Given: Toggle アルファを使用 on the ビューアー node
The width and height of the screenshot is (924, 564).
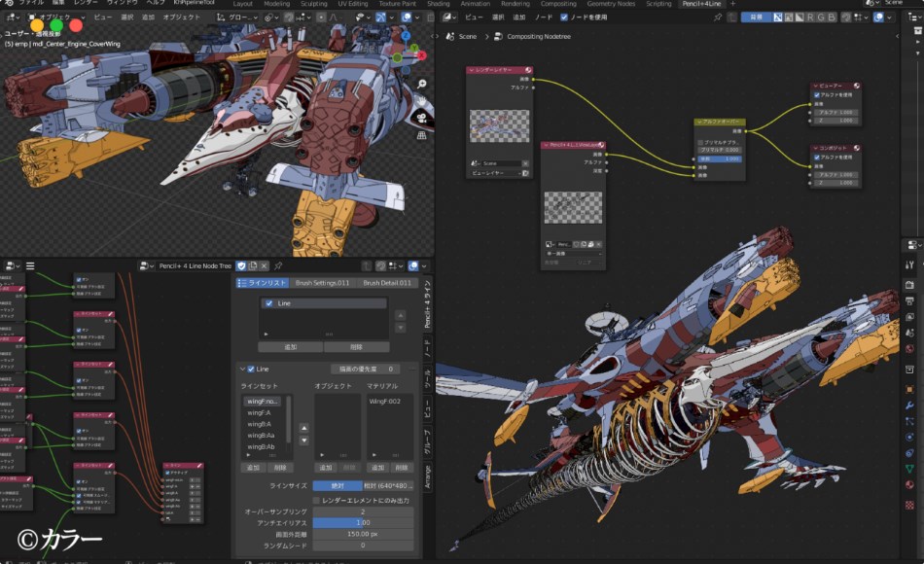Looking at the screenshot, I should [x=817, y=95].
